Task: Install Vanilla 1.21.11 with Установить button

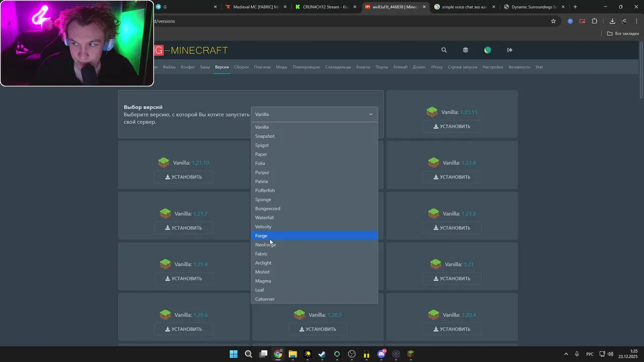Action: coord(452,126)
